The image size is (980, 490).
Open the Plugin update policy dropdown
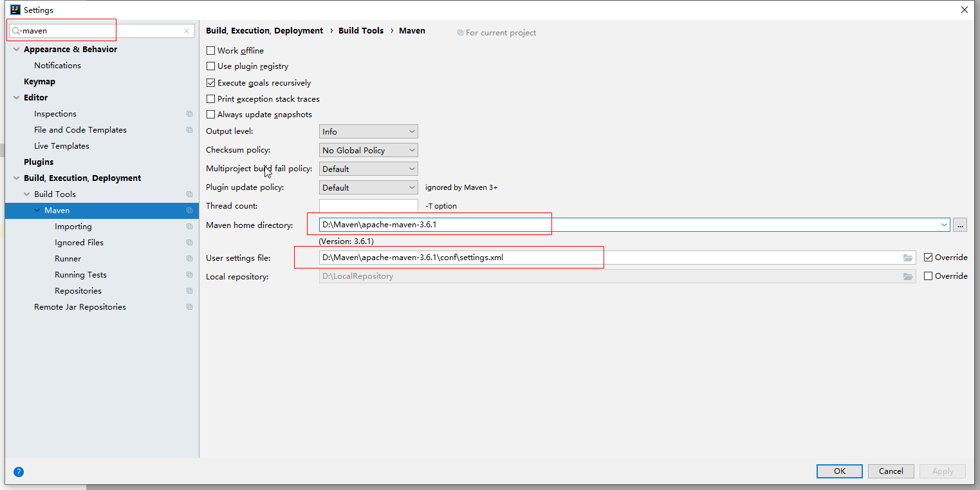click(369, 187)
